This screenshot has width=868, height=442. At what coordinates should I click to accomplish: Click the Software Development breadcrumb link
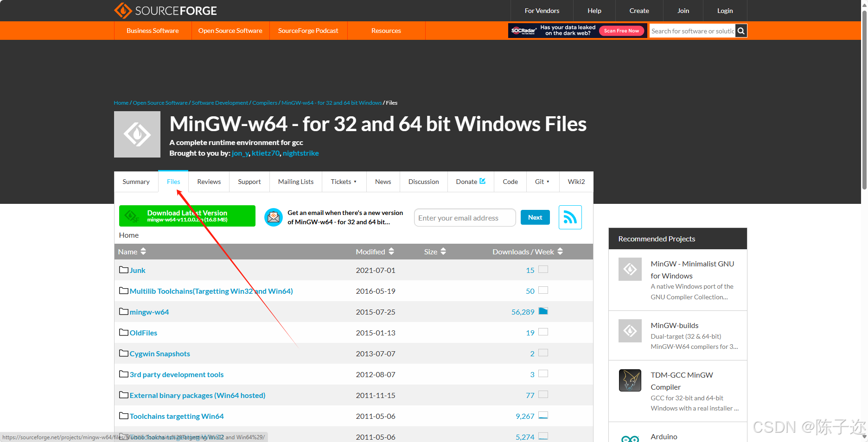tap(220, 103)
